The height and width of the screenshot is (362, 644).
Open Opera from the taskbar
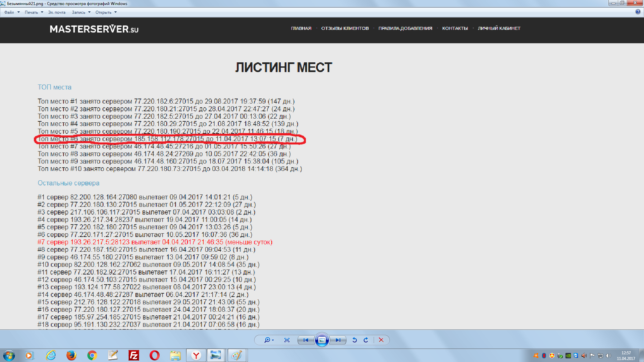click(154, 355)
